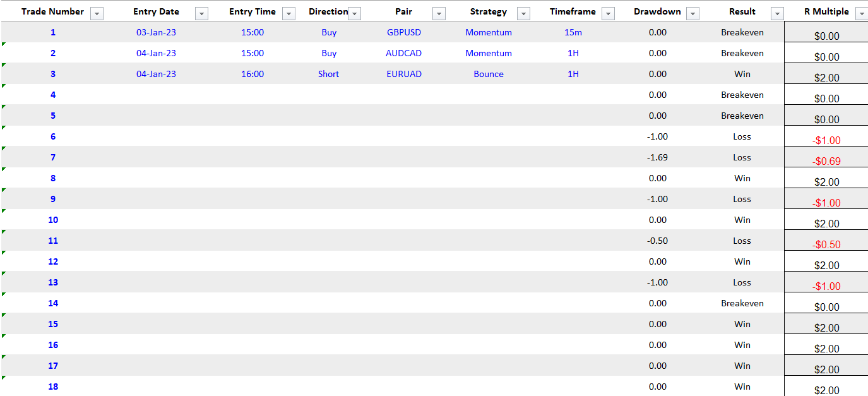Select the GBPUSD pair cell
Image resolution: width=868 pixels, height=396 pixels.
coord(403,32)
